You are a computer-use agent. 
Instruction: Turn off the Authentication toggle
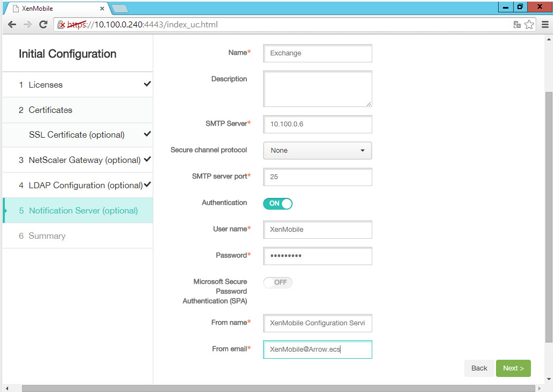point(278,203)
